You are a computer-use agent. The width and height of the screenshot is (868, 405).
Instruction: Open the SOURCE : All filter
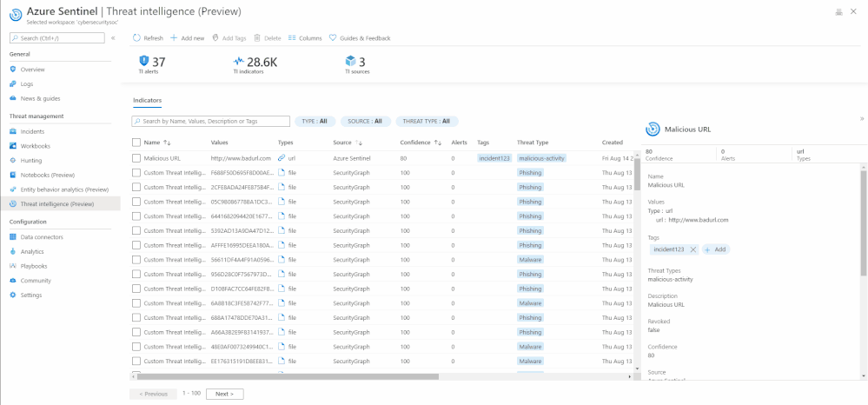365,122
